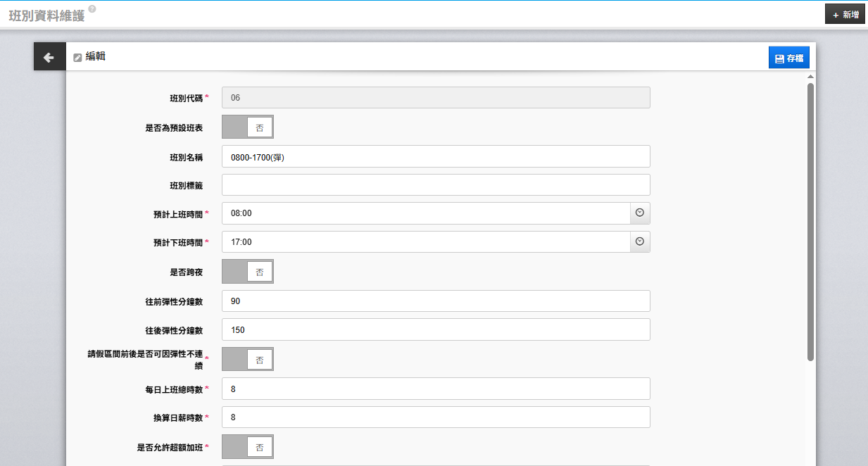Click the empty 班別標籤 field
Screen dimensions: 868x466
(435, 185)
